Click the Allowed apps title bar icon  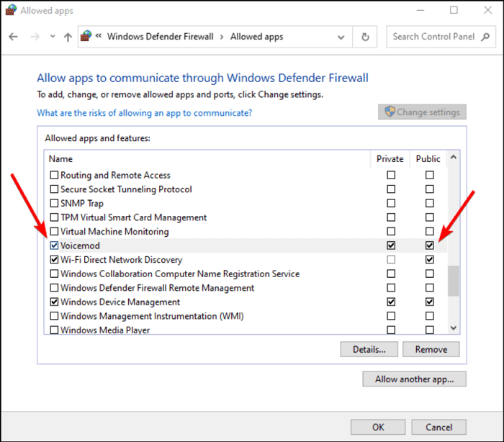click(9, 11)
